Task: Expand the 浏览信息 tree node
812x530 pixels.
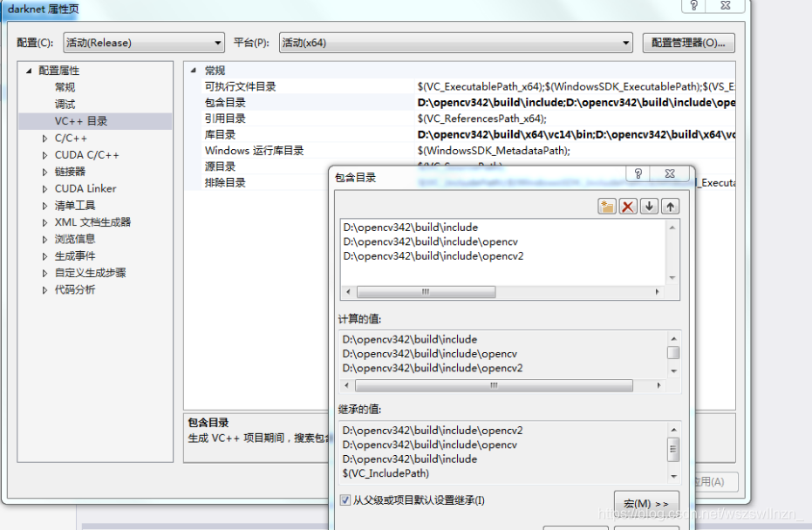Action: pos(45,239)
